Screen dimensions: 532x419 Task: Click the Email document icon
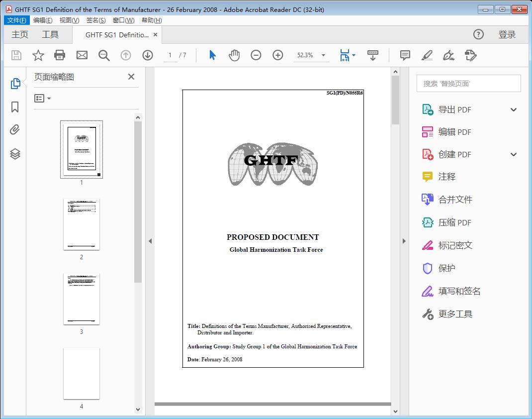82,55
